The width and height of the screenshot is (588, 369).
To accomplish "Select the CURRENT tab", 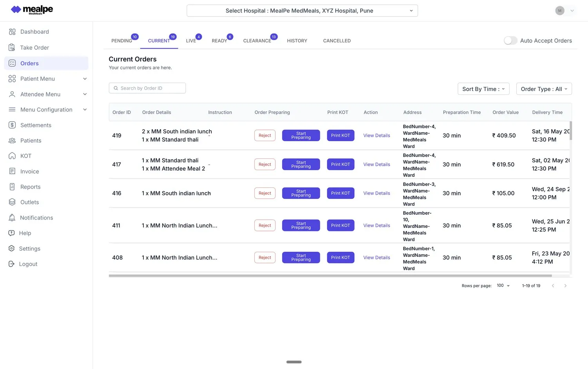I will 159,41.
